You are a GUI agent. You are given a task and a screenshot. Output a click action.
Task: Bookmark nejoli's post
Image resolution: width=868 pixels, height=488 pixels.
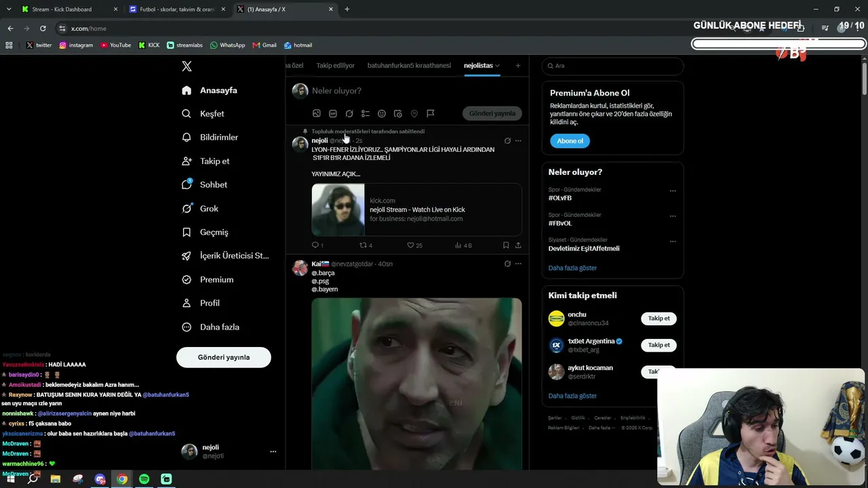coord(506,245)
